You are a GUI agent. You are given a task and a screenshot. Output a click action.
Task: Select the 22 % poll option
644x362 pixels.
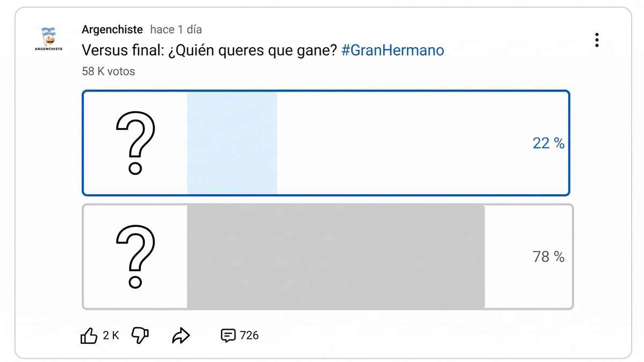326,143
